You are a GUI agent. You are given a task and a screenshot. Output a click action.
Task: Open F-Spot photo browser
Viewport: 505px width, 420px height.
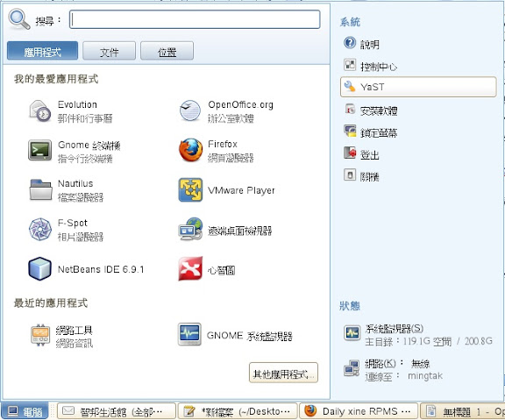coord(66,230)
